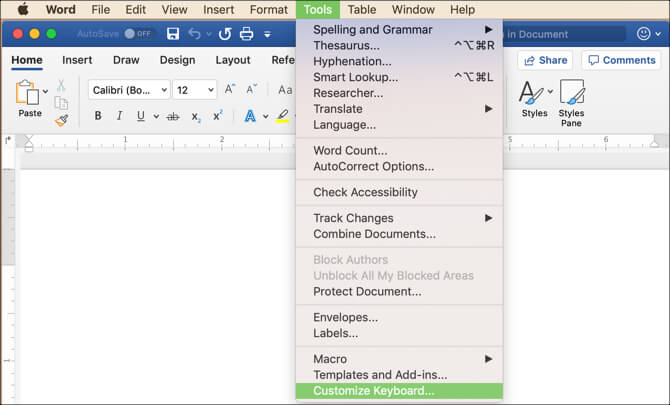Open the File menu in menu bar
This screenshot has height=405, width=670.
100,9
